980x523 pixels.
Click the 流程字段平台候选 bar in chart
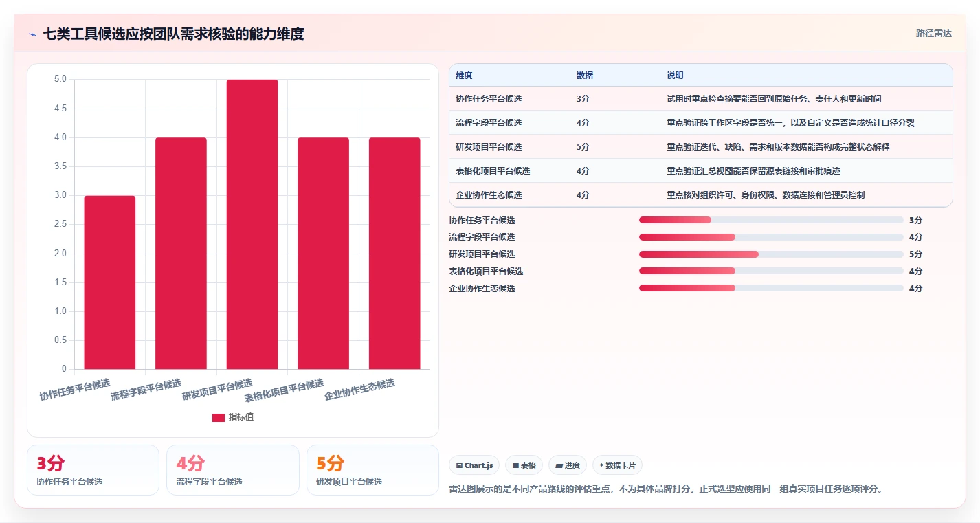(181, 254)
